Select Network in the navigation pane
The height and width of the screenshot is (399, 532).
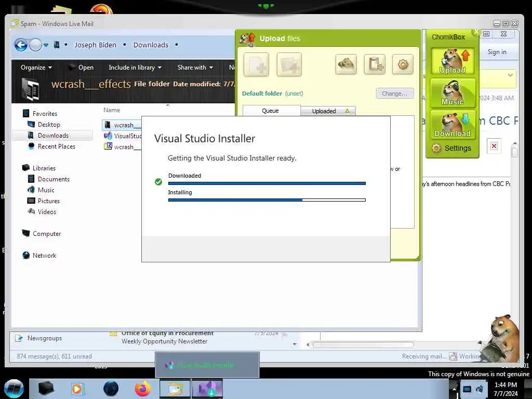[39, 255]
